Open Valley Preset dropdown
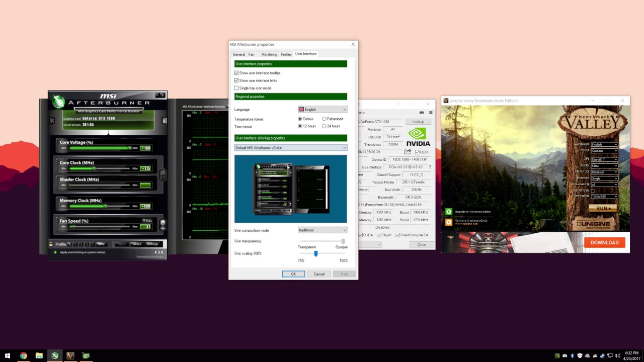644x362 pixels. pyautogui.click(x=604, y=151)
